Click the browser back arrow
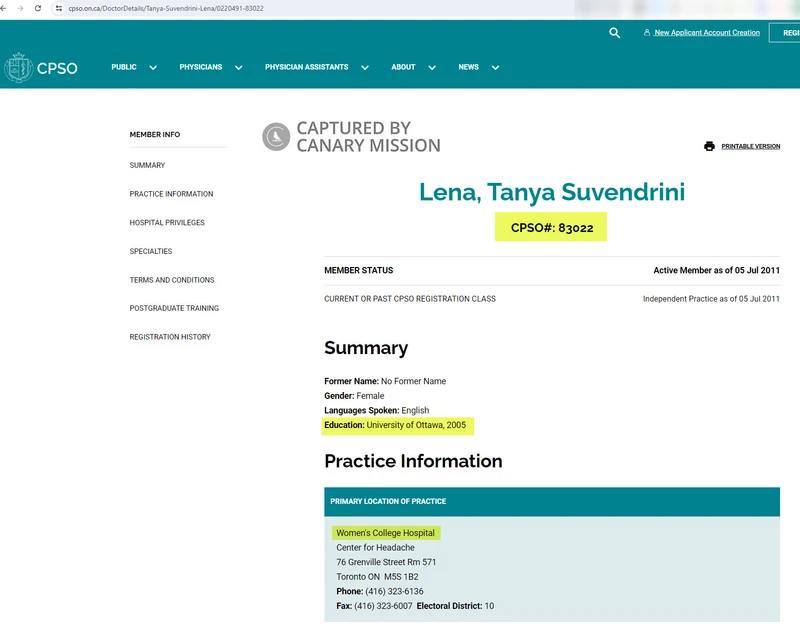The width and height of the screenshot is (800, 624). (x=3, y=8)
